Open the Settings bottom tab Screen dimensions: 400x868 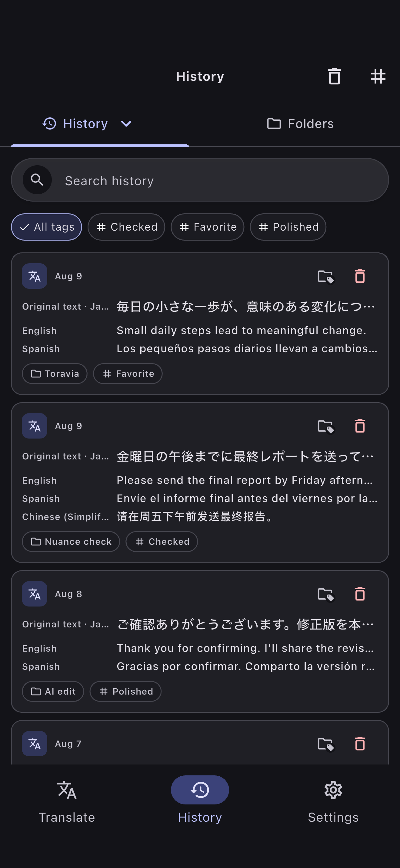333,802
